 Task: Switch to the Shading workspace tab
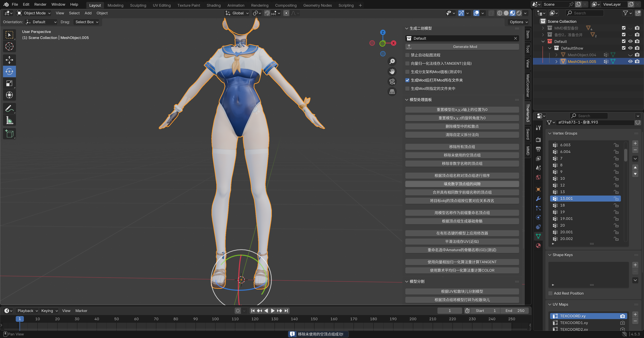pos(213,5)
